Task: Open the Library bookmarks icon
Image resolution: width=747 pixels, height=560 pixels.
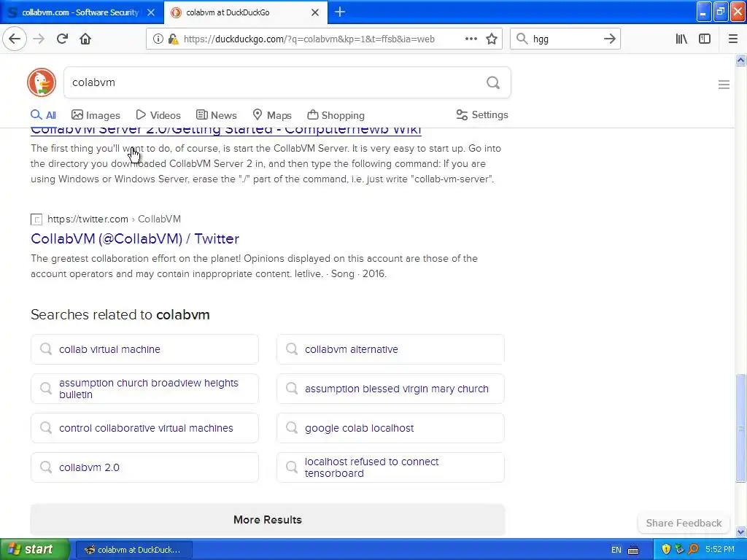Action: point(681,39)
